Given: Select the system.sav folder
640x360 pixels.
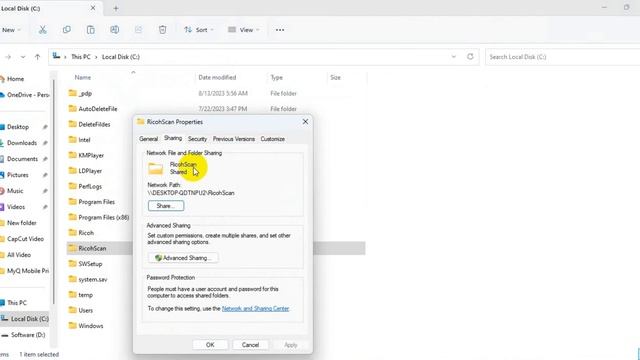Looking at the screenshot, I should coord(93,280).
